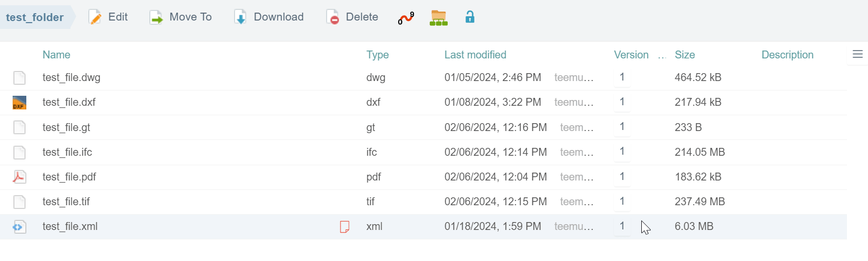The image size is (868, 261).
Task: Click the Delete button
Action: tap(352, 17)
